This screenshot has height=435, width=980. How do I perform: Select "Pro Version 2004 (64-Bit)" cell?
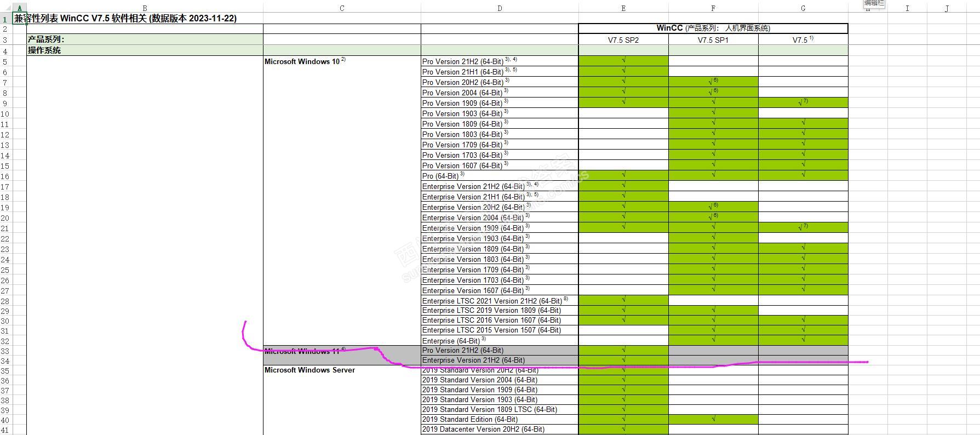[500, 93]
